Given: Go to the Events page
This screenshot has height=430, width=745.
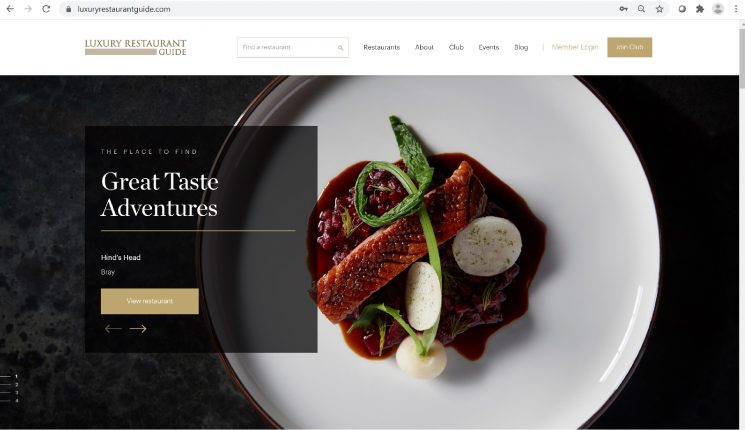Looking at the screenshot, I should 488,48.
